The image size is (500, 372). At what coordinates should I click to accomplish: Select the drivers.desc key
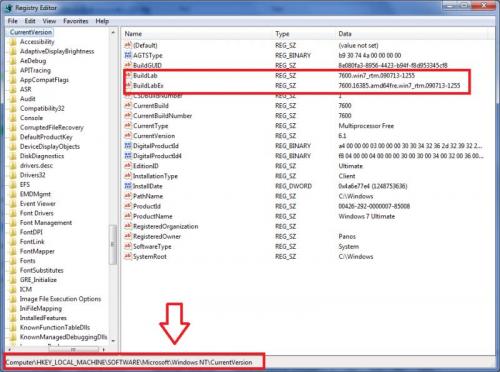click(36, 166)
